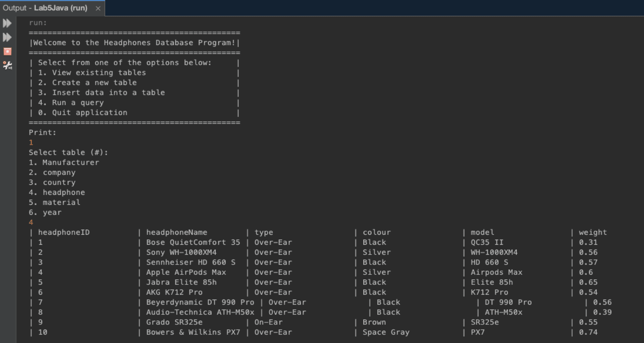Close the Lab5Java output tab with the X
Screen dimensions: 644x343
(x=98, y=8)
